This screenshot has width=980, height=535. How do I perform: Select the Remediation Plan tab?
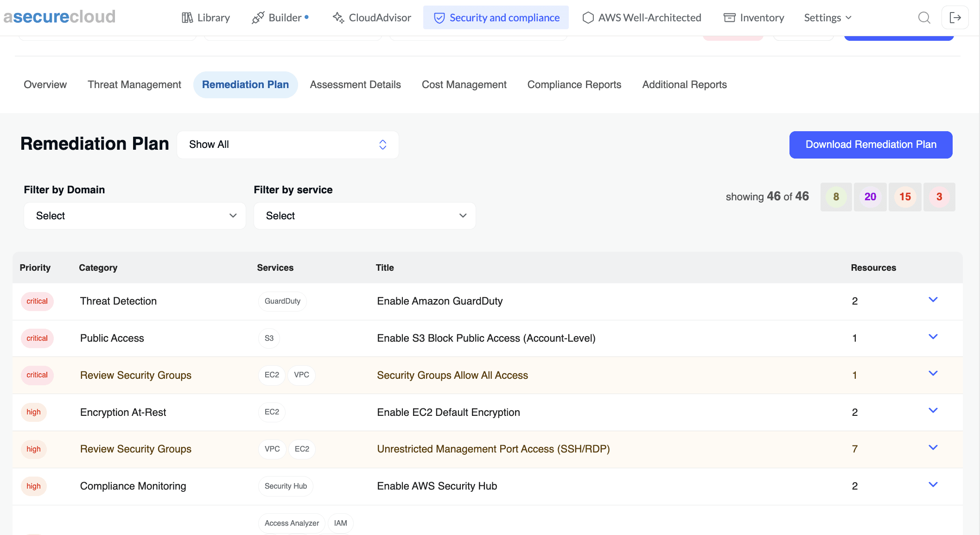(245, 84)
